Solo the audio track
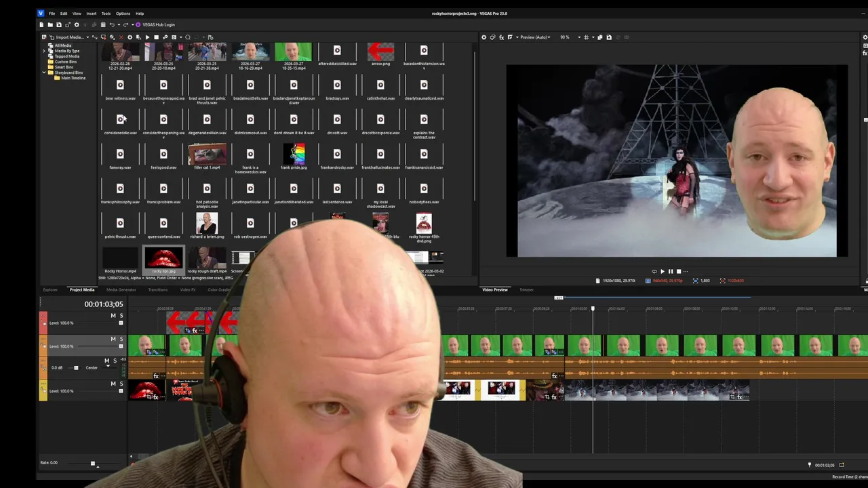The image size is (868, 488). pyautogui.click(x=115, y=361)
